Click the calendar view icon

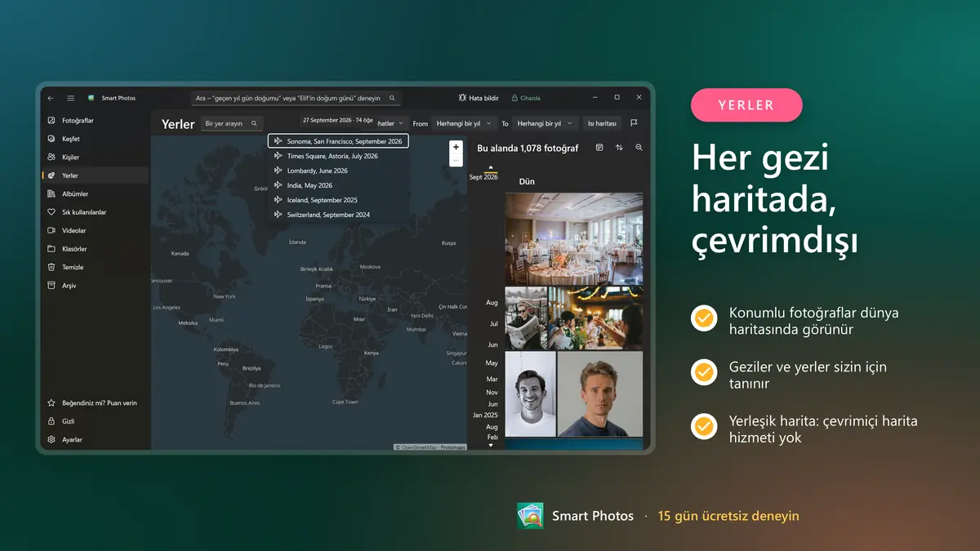coord(599,148)
